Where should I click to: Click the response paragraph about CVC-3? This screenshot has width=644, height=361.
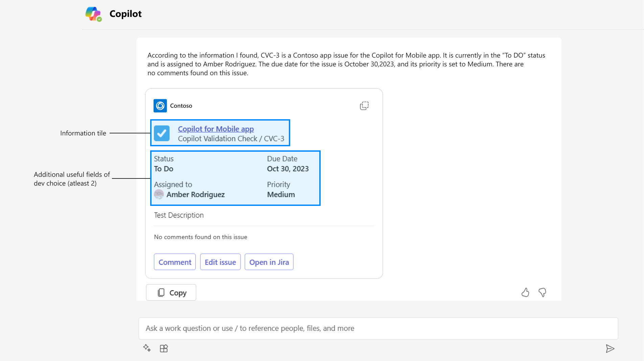click(x=346, y=64)
